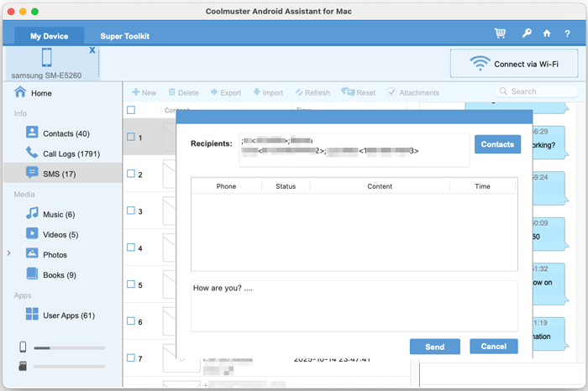This screenshot has width=588, height=391.
Task: Click Delete toolbar button
Action: [x=183, y=92]
